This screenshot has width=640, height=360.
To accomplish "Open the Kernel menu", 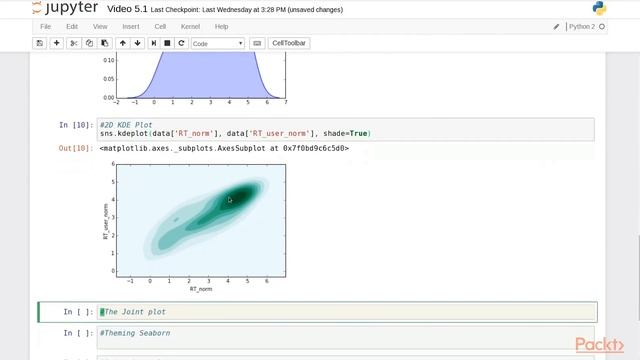I will click(190, 27).
